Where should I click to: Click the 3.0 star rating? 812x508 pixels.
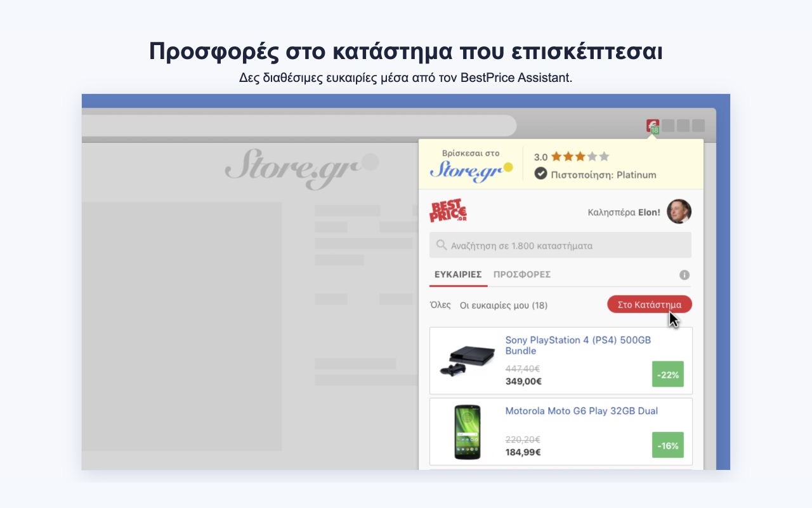[x=572, y=156]
